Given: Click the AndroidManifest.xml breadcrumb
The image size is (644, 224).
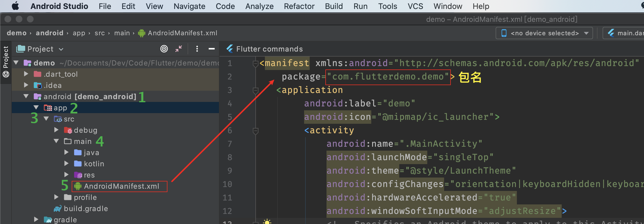Looking at the screenshot, I should pyautogui.click(x=178, y=33).
